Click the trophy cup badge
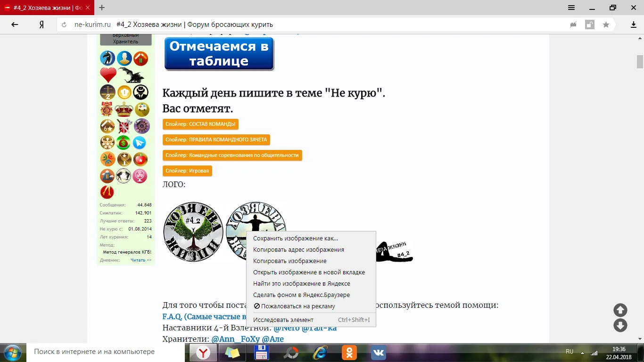Screen dimensions: 644x362 [124, 159]
